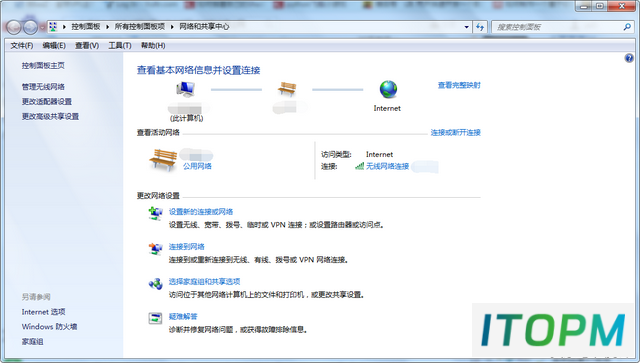This screenshot has width=640, height=363.
Task: Open 更改适配器设置 in the sidebar
Action: pos(47,102)
